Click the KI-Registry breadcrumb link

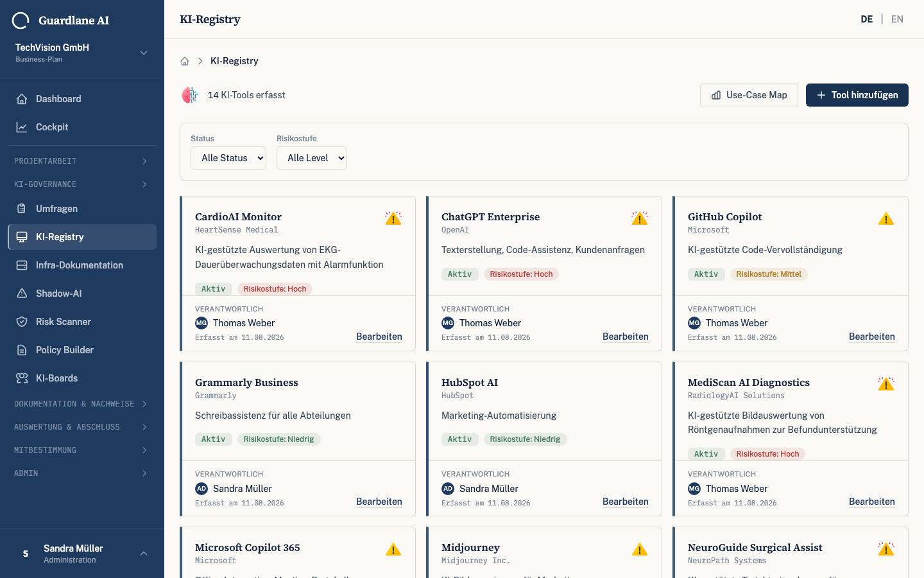tap(234, 61)
